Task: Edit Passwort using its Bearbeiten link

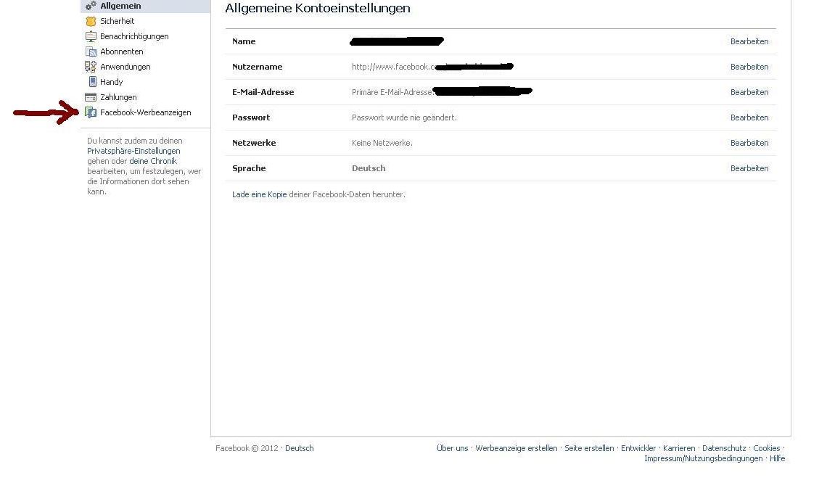Action: [x=749, y=117]
